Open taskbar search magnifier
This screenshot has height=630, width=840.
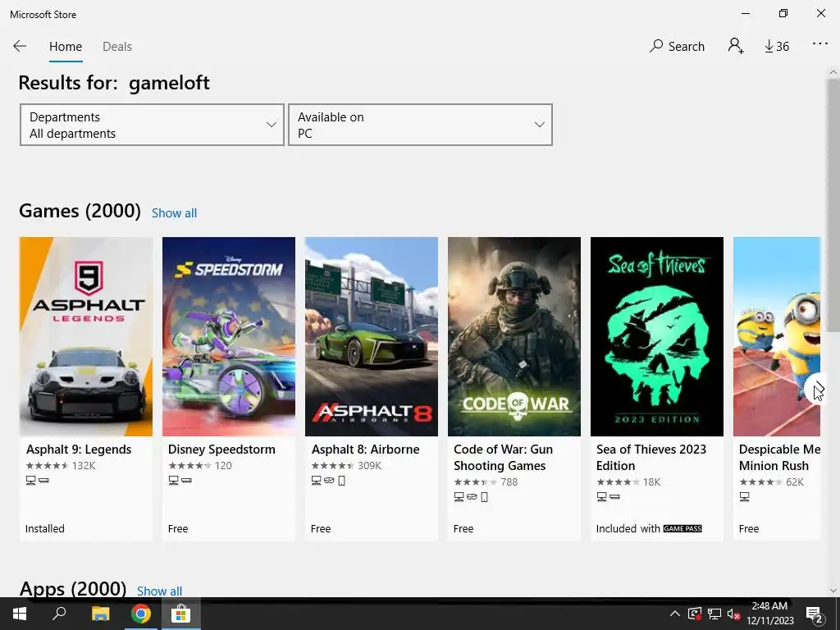59,614
